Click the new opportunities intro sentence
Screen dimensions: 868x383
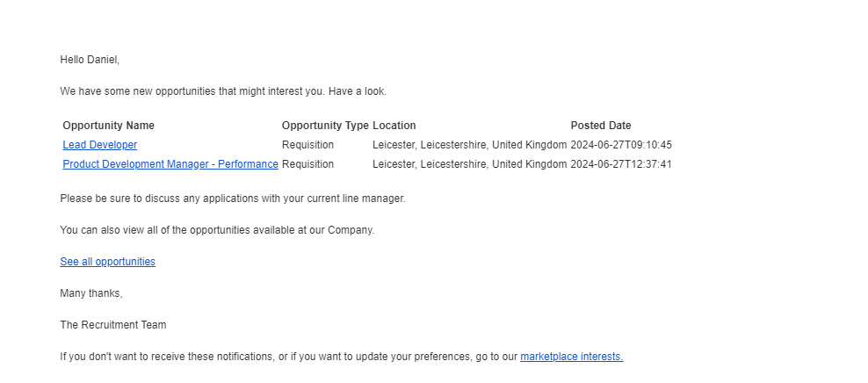pos(223,91)
